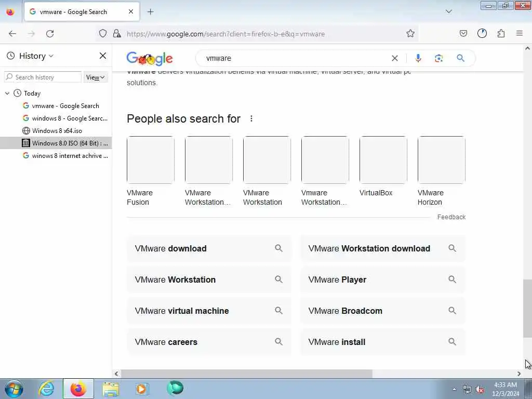Click the horizontal scrollbar thumb

(x=247, y=374)
